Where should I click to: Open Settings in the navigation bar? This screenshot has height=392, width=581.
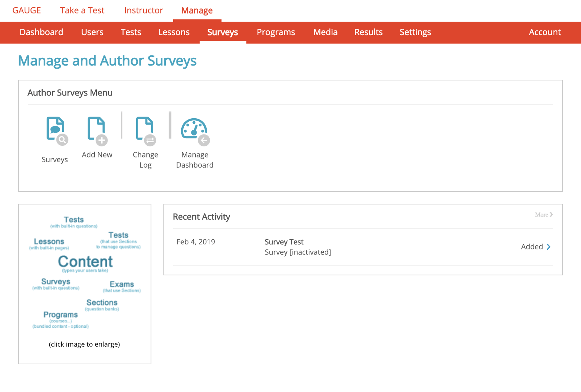415,32
